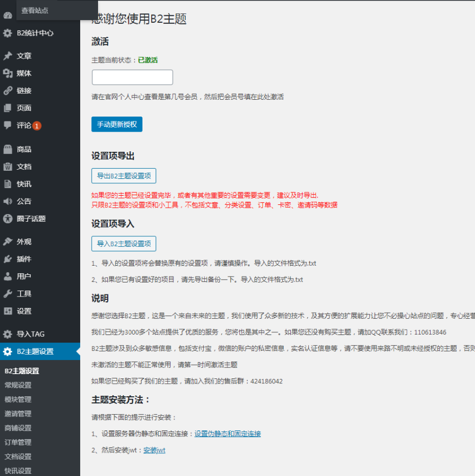The image size is (475, 476).
Task: Select the highlighted B2主题设置 menu
Action: tap(40, 351)
